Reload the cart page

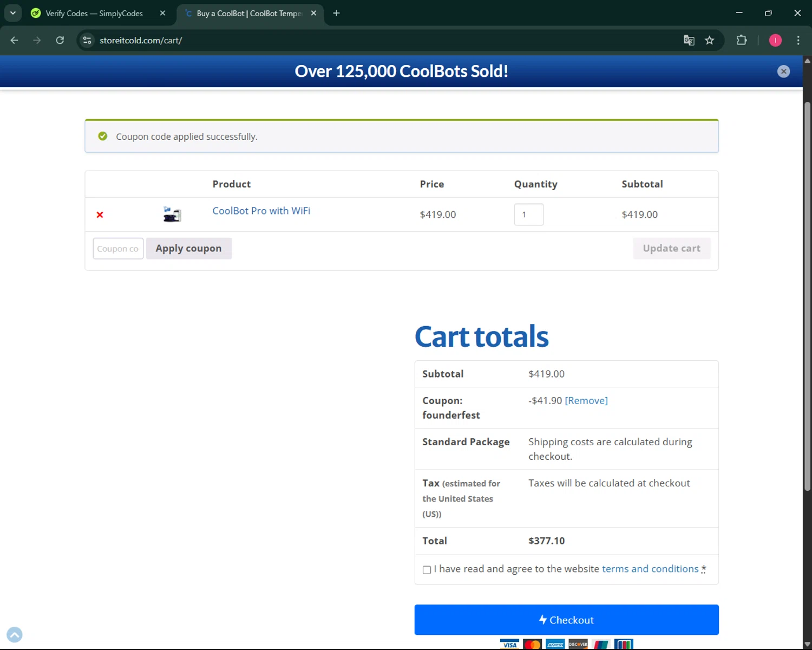tap(60, 40)
